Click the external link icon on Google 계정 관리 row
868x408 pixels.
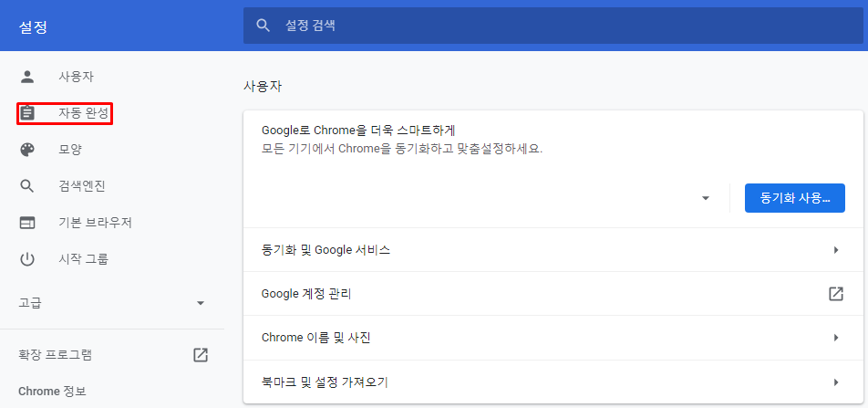836,294
